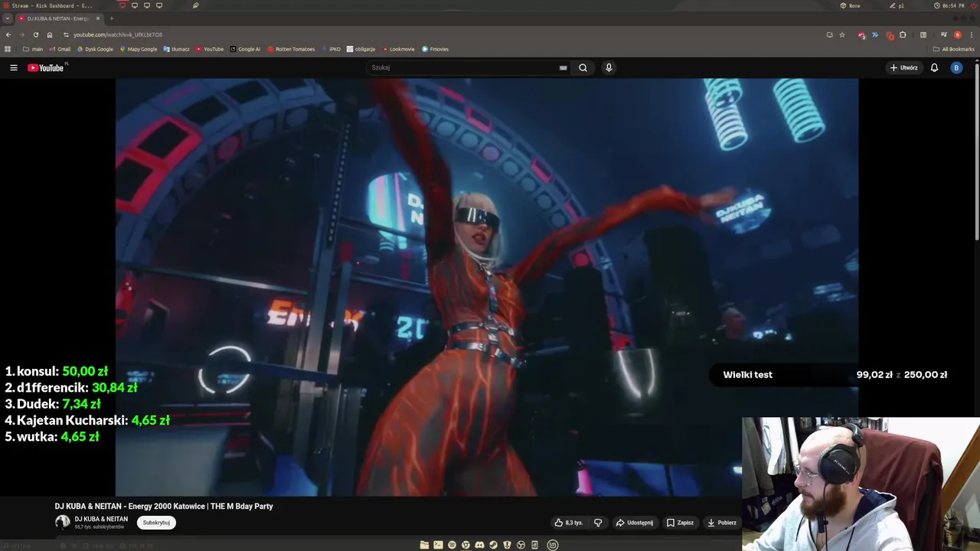This screenshot has width=980, height=551.
Task: Open the YouTube bookmark
Action: pyautogui.click(x=210, y=49)
